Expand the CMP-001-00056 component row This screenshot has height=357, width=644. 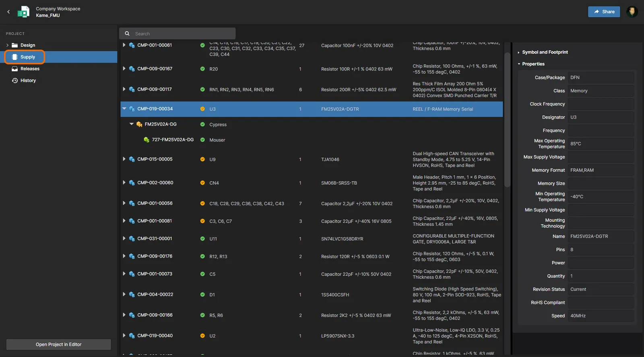tap(124, 203)
